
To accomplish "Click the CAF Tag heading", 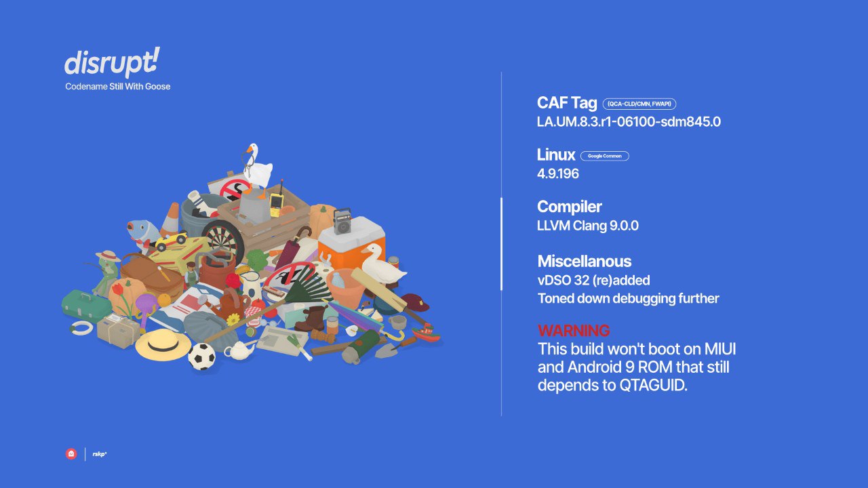I will (567, 103).
